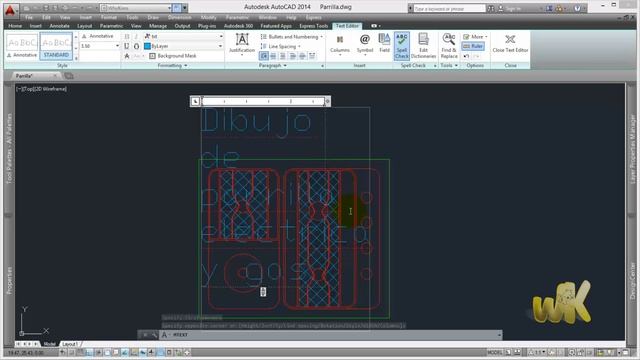
Task: Select the STANDARD text style
Action: 56,46
